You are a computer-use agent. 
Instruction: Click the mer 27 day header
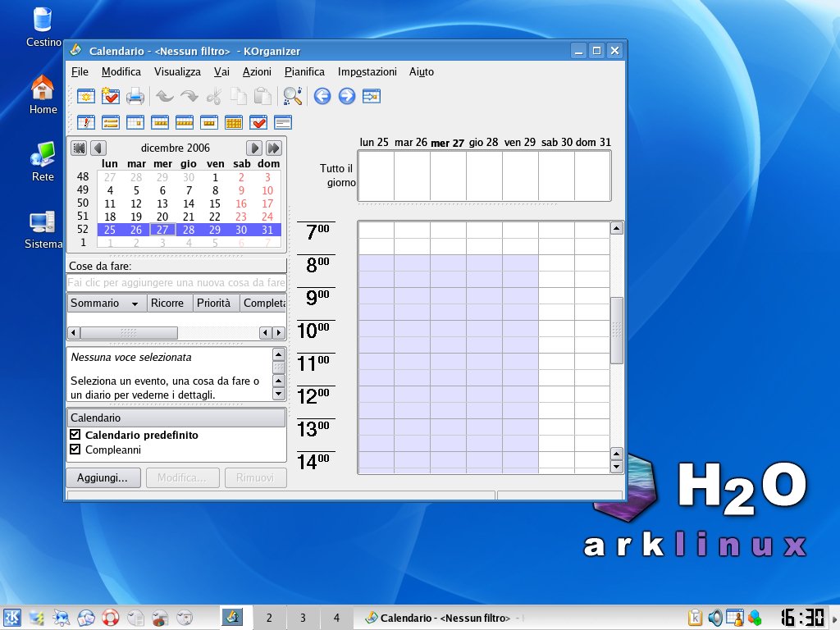pos(447,143)
